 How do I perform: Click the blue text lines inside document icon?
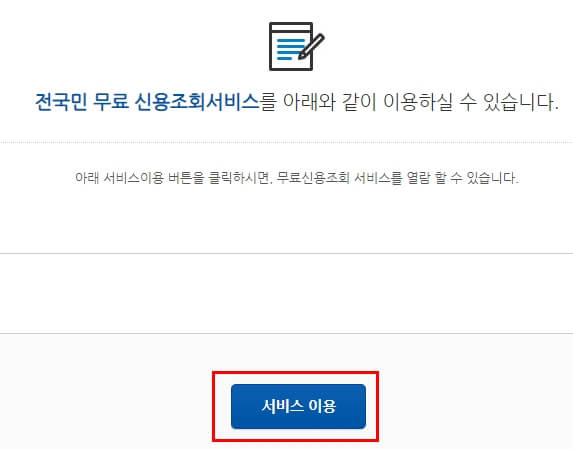point(291,49)
